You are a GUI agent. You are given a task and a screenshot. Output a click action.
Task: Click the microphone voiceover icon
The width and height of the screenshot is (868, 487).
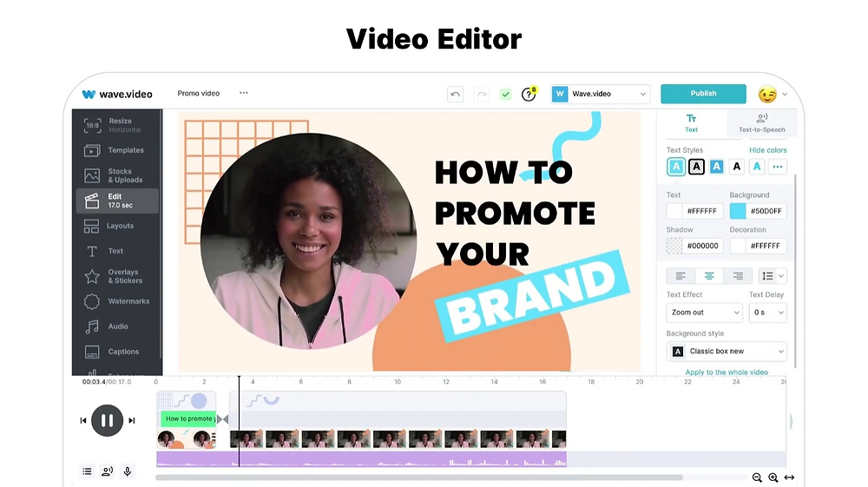[128, 471]
